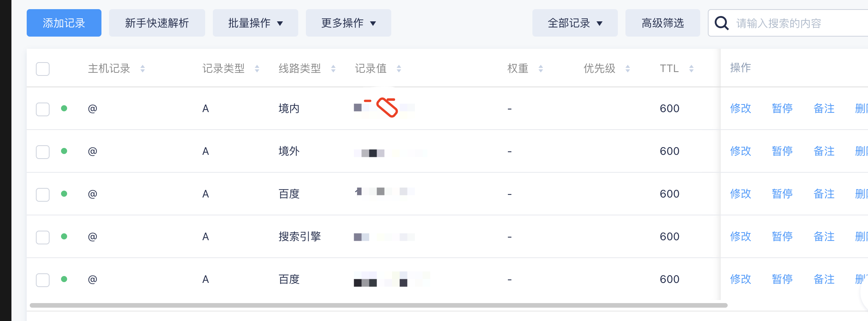This screenshot has height=321, width=868.
Task: Sort by 记录值 column arrows
Action: 399,69
